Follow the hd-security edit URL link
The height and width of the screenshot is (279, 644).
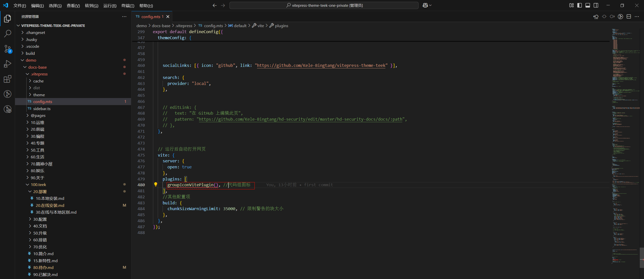click(301, 119)
